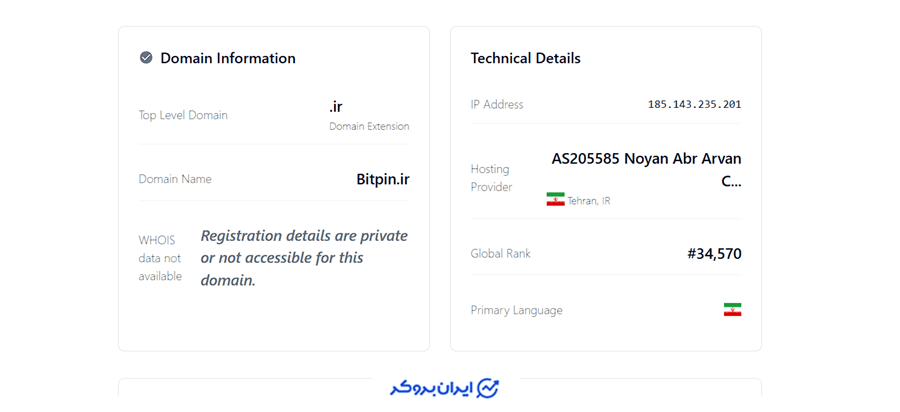Click the IranBroker chart logo icon
Image resolution: width=900 pixels, height=412 pixels.
(488, 387)
